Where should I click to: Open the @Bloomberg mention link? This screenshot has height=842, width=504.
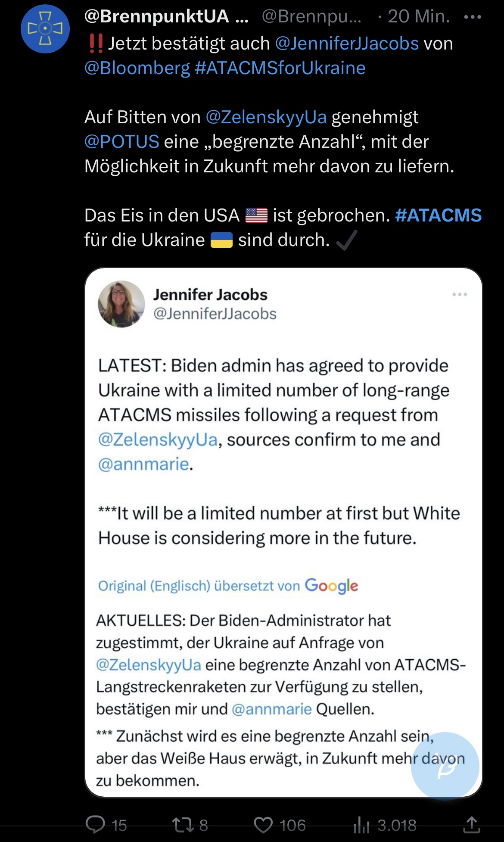[x=137, y=68]
